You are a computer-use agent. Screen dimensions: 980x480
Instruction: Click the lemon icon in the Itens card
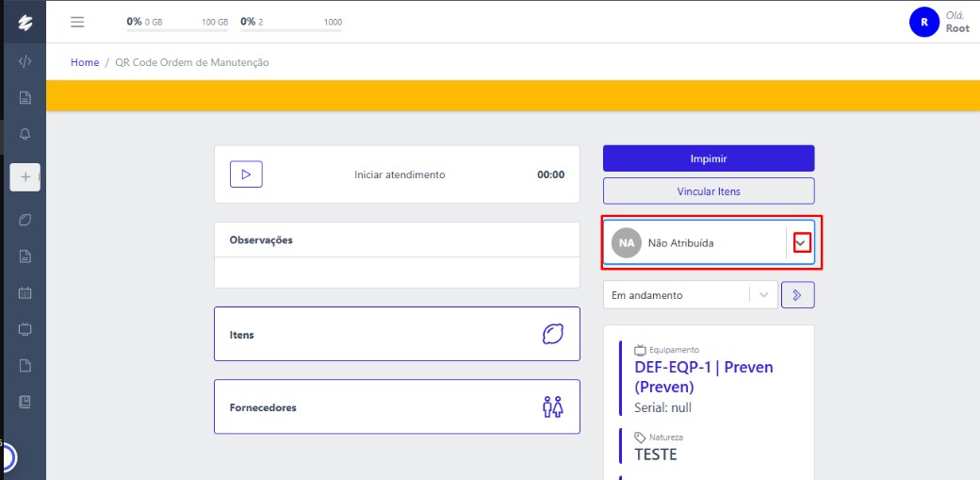point(552,334)
